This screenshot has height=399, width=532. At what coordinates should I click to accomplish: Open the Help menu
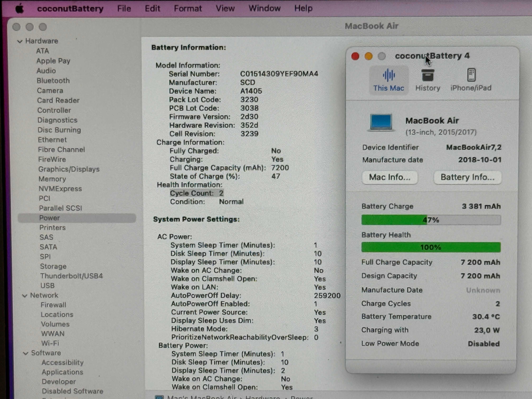303,9
